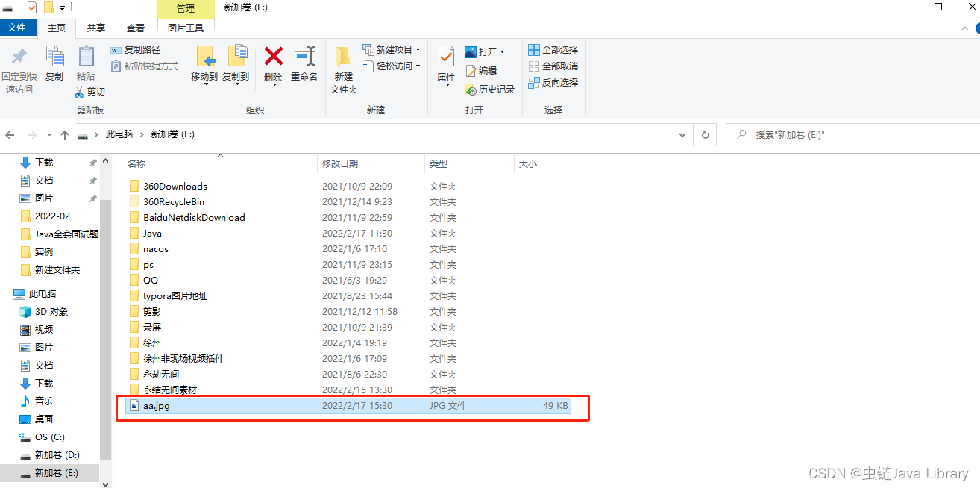Sort by Name (名称) column
980x488 pixels.
[136, 163]
